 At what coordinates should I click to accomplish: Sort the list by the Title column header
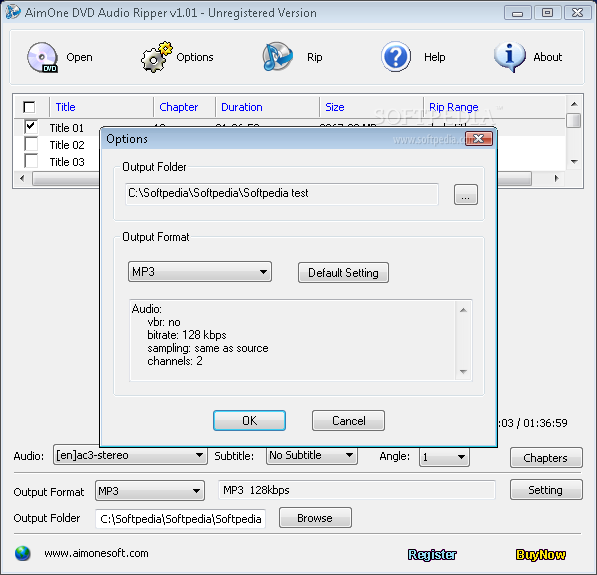click(65, 107)
